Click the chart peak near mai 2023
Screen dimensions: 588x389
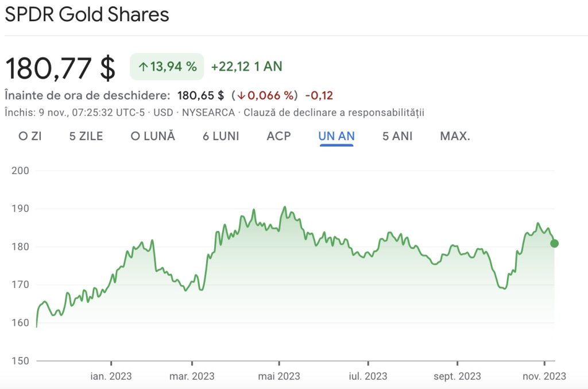click(x=285, y=206)
